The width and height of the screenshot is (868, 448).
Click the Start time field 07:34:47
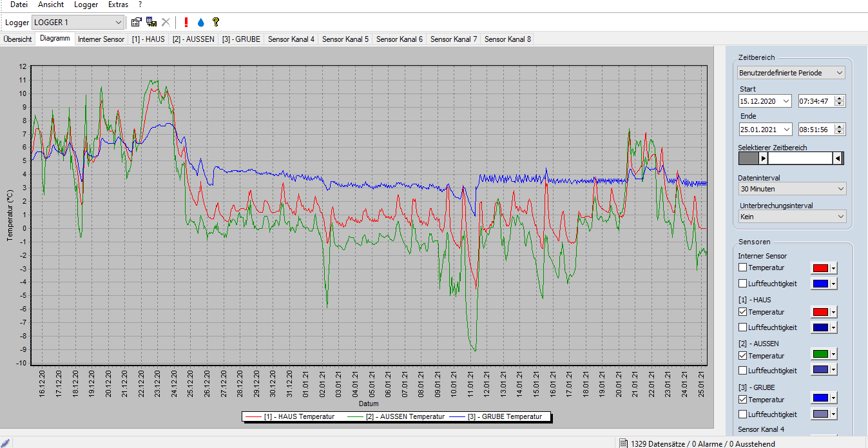pyautogui.click(x=816, y=101)
